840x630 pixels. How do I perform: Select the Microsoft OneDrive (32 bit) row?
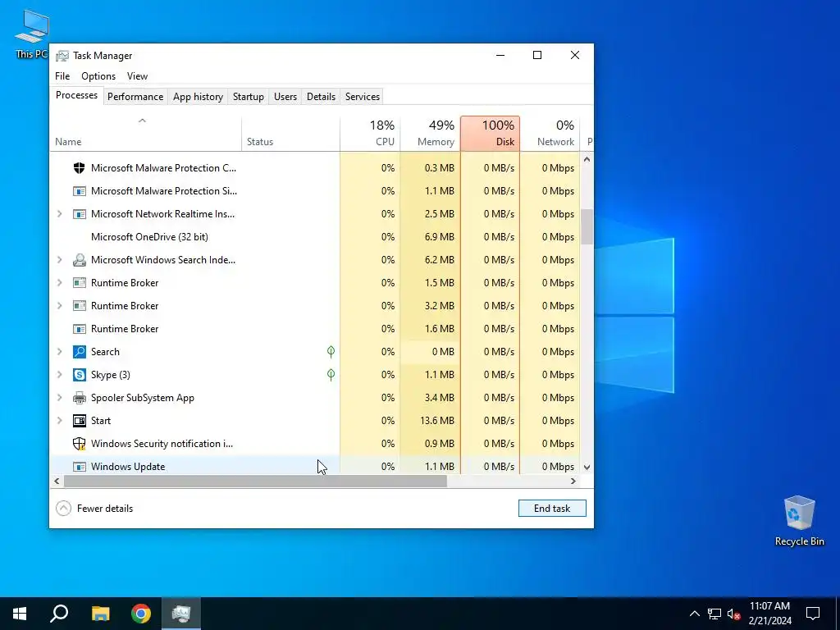click(x=314, y=237)
